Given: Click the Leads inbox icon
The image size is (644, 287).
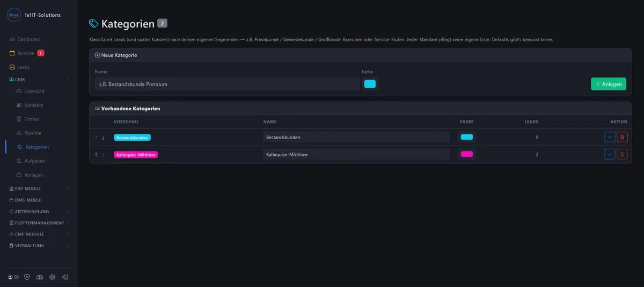Looking at the screenshot, I should pos(12,67).
